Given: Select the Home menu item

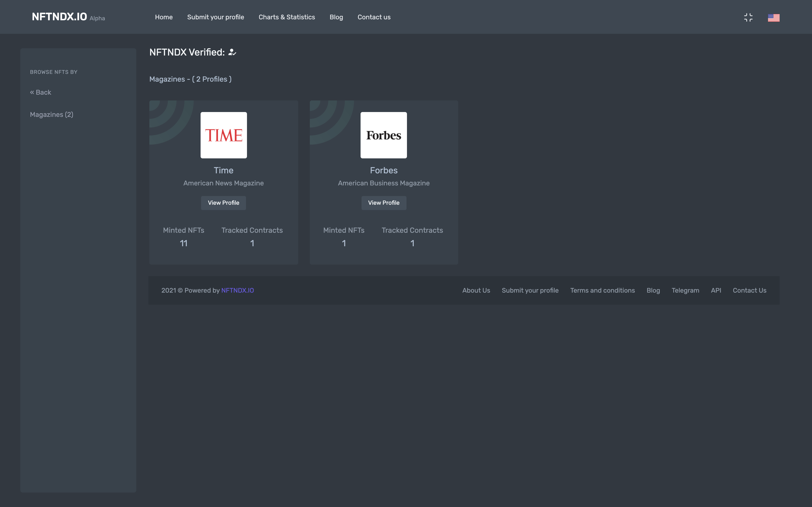Looking at the screenshot, I should coord(164,17).
